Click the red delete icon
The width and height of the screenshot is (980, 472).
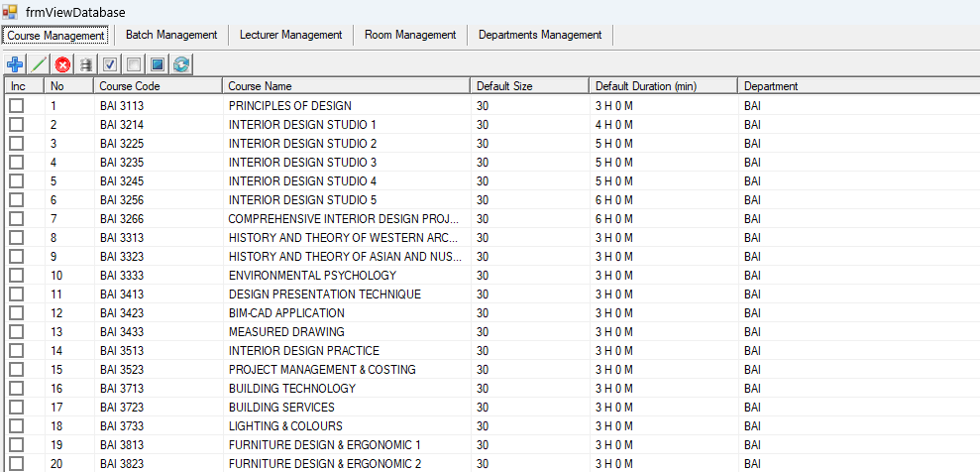click(x=62, y=63)
